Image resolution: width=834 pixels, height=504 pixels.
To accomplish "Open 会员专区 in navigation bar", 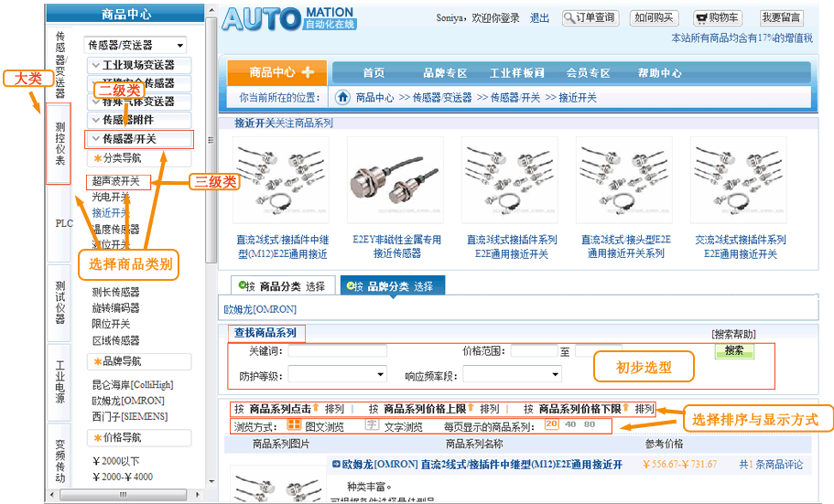I will (588, 73).
